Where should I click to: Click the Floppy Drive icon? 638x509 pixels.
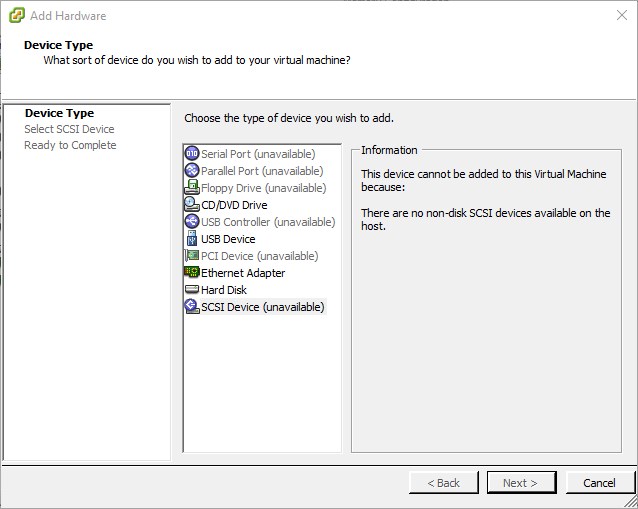click(x=192, y=188)
